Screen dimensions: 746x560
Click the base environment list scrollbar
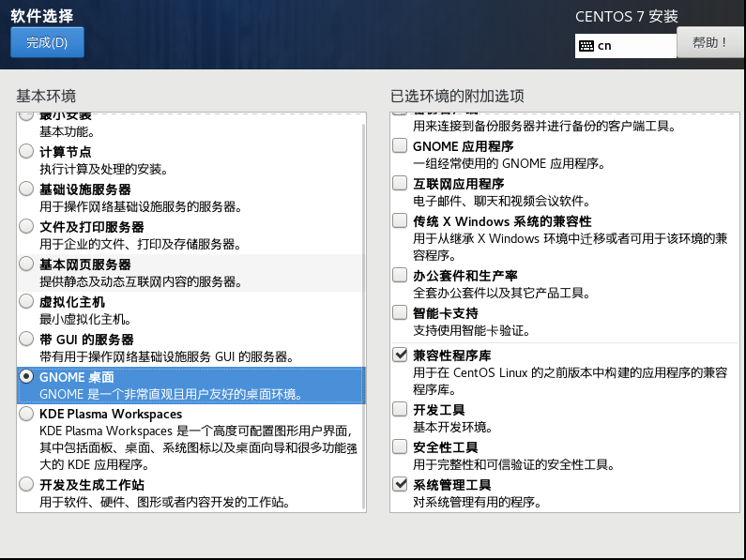tap(364, 316)
